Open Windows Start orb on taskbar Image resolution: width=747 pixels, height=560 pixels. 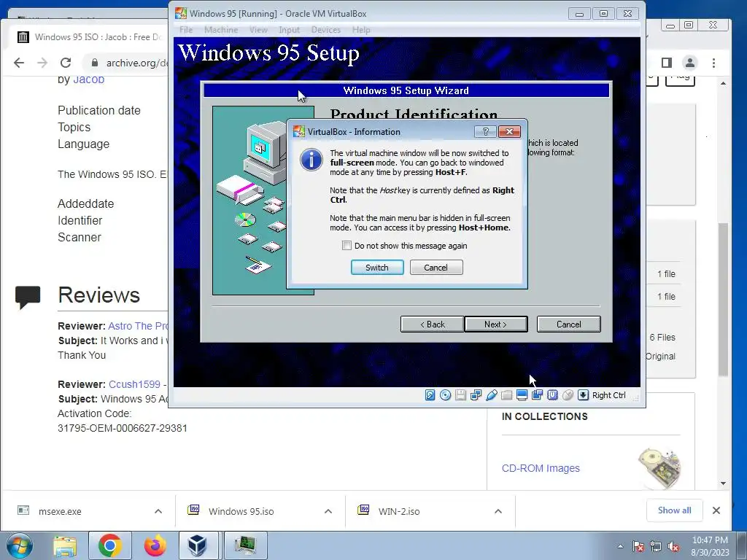coord(20,545)
